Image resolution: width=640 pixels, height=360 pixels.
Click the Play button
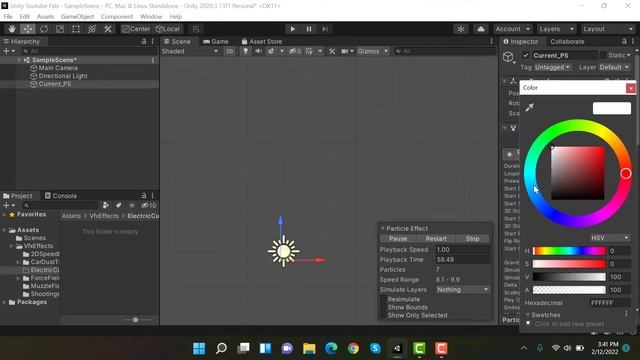click(x=293, y=29)
